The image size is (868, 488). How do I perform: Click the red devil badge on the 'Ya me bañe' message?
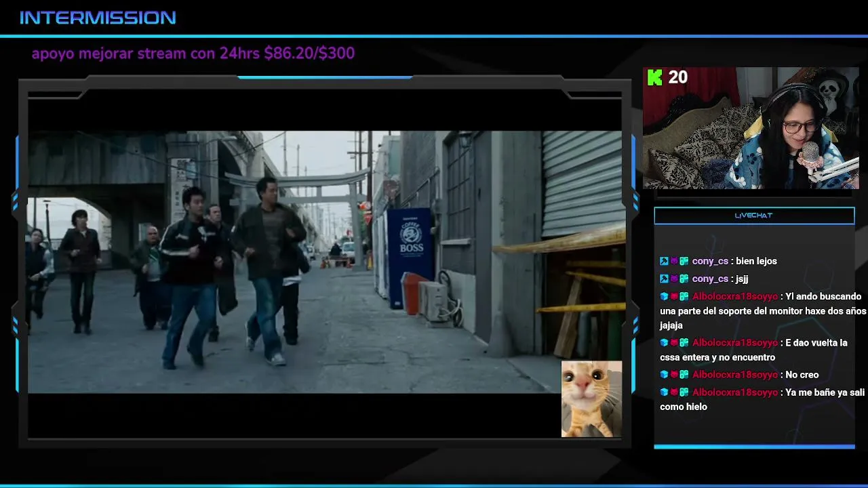pos(674,392)
